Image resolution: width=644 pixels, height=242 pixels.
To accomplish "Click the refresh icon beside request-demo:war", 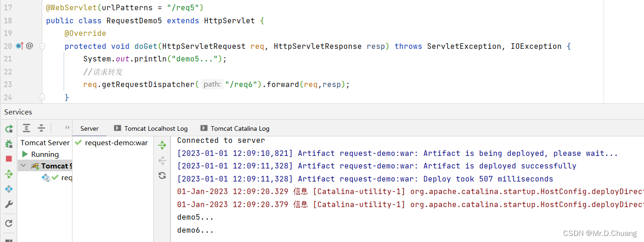I will [162, 175].
